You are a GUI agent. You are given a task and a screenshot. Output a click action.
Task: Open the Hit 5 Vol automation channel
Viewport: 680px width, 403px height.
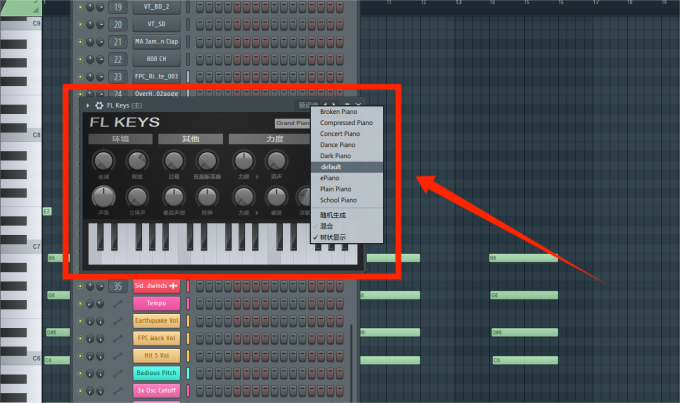pyautogui.click(x=156, y=356)
